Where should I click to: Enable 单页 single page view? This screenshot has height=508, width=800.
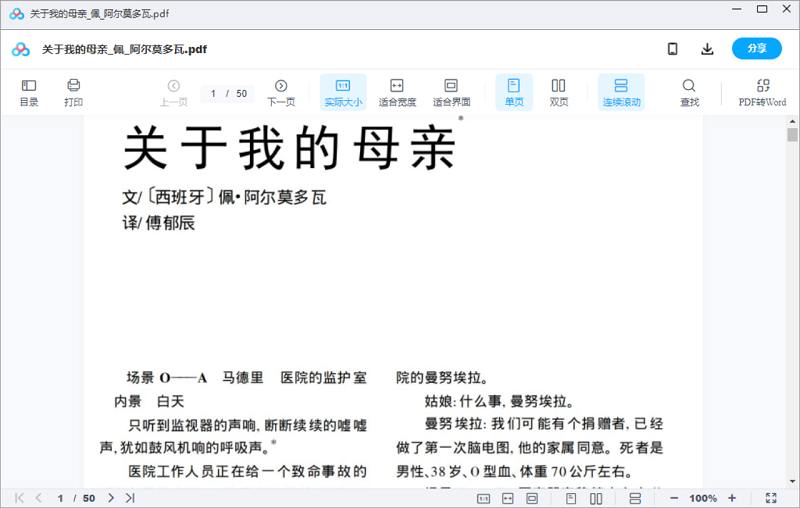point(514,92)
